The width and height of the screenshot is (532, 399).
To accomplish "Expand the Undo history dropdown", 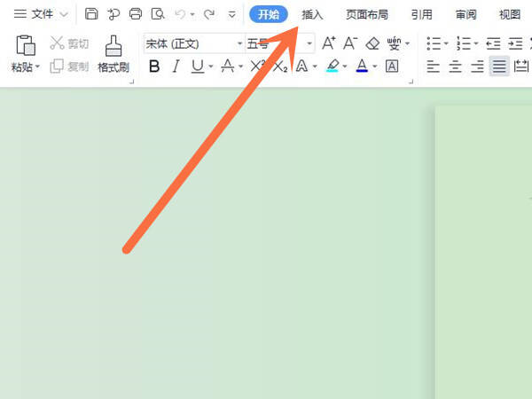I will (x=192, y=14).
